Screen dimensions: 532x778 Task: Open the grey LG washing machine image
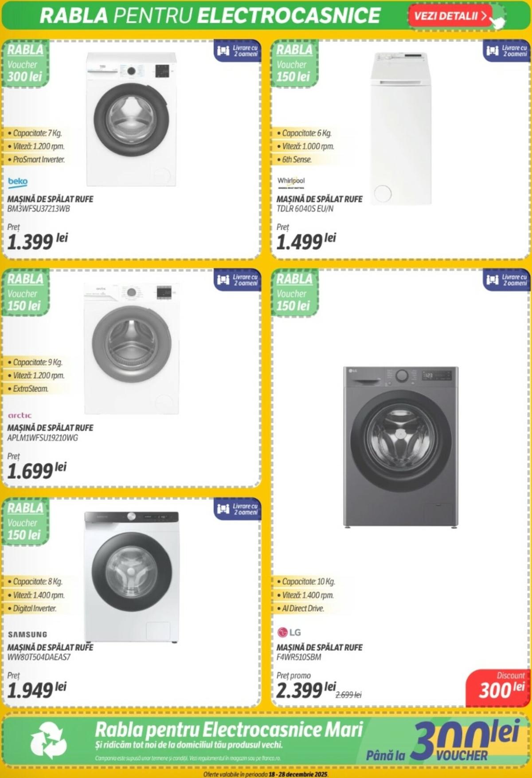pyautogui.click(x=401, y=447)
